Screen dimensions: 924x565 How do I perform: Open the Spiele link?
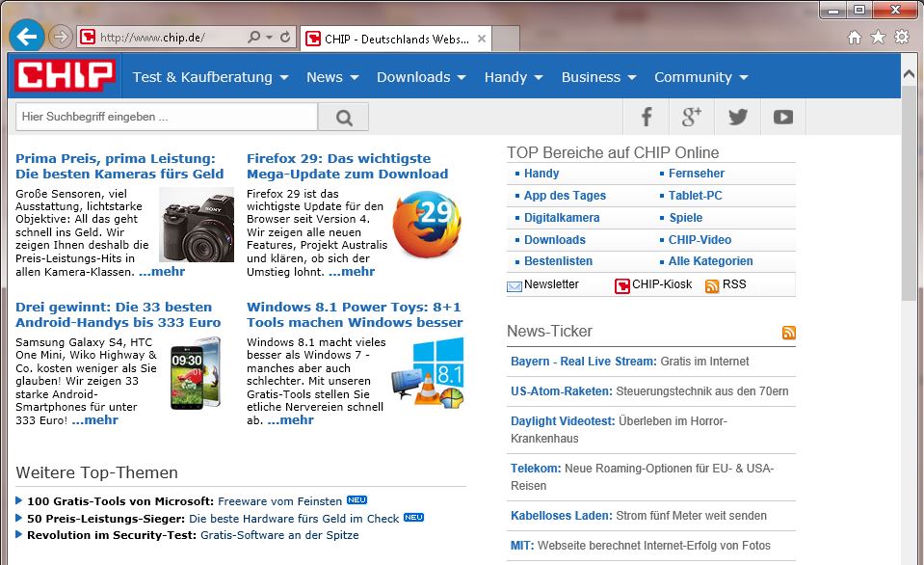pos(685,218)
